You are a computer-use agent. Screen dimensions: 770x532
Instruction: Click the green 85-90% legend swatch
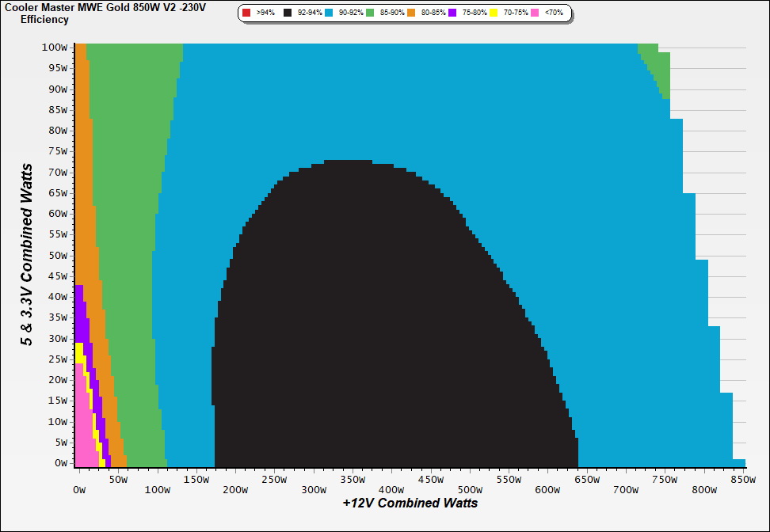370,13
